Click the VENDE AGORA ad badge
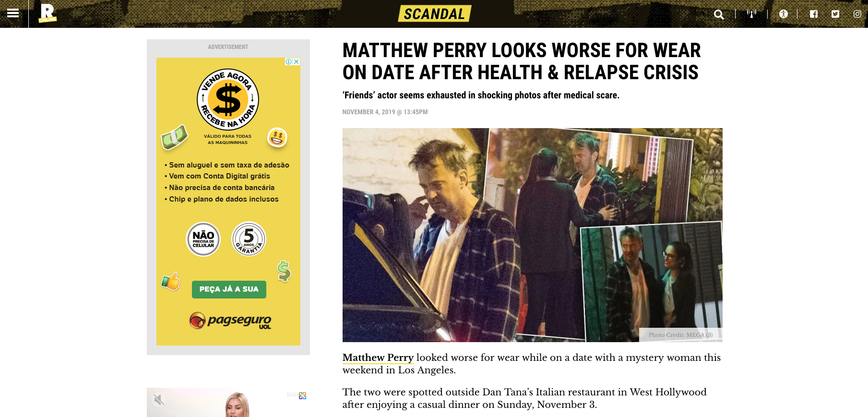Viewport: 868px width, 417px height. point(228,100)
